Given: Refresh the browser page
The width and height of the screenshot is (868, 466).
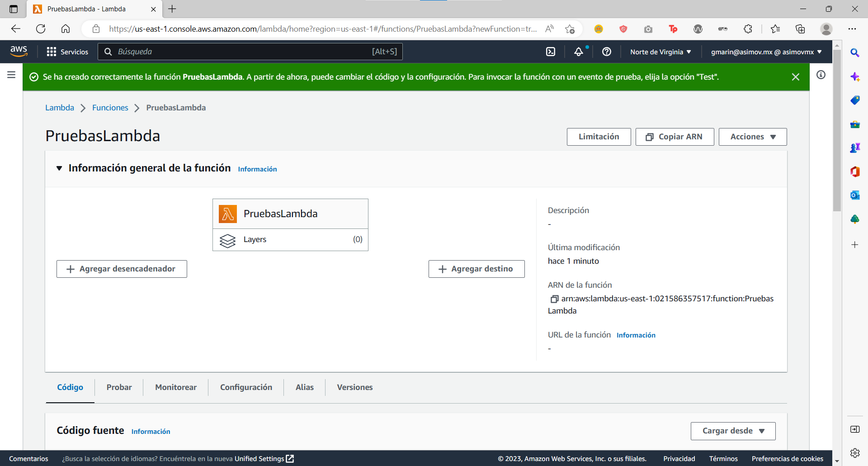Looking at the screenshot, I should (x=41, y=29).
